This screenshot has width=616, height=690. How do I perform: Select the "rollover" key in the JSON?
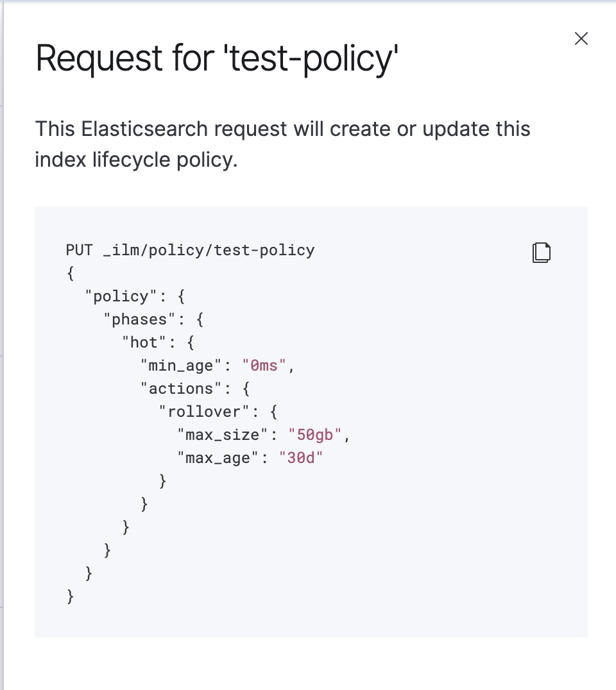(x=203, y=411)
